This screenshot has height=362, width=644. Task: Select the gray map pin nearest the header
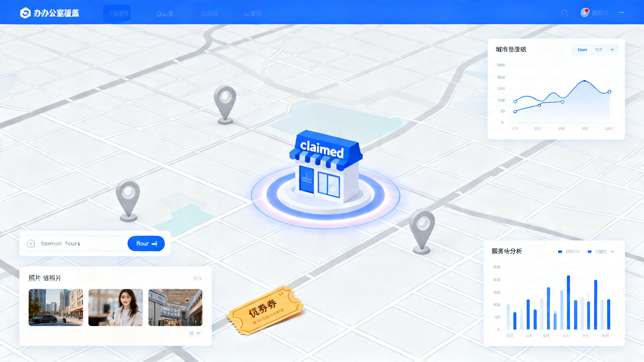tap(225, 105)
